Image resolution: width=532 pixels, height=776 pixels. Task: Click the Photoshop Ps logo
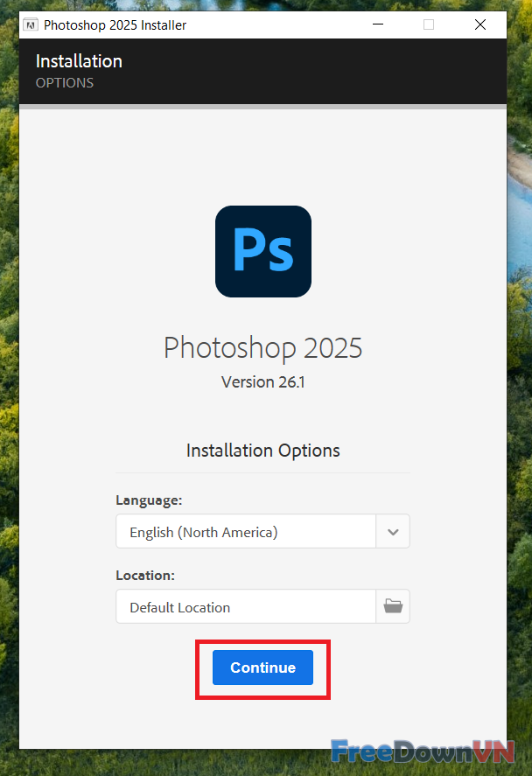pyautogui.click(x=262, y=251)
